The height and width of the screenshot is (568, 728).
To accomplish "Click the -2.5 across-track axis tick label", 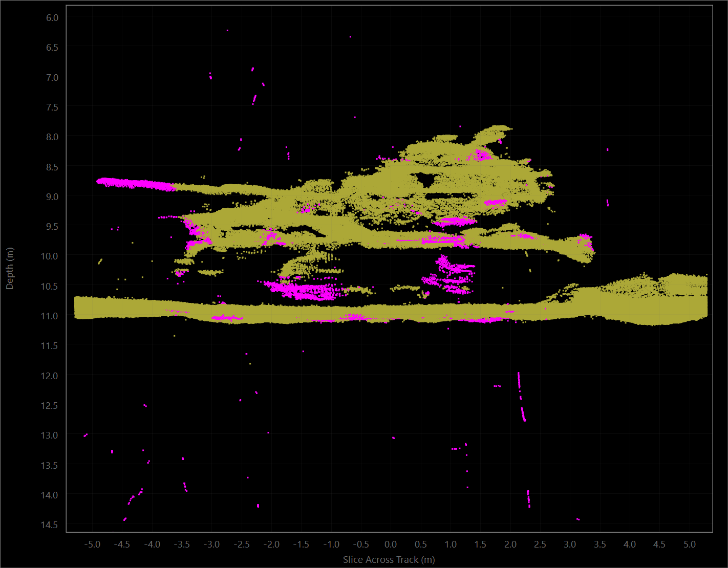I will click(x=242, y=544).
